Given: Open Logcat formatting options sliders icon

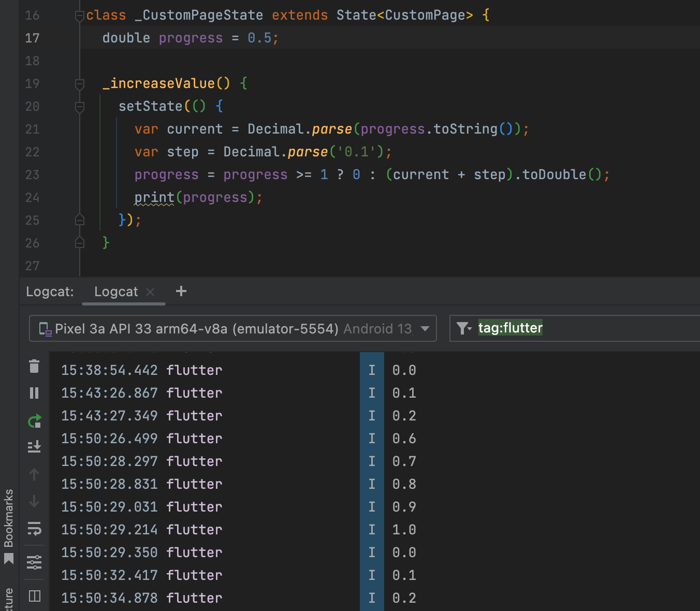Looking at the screenshot, I should 34,562.
